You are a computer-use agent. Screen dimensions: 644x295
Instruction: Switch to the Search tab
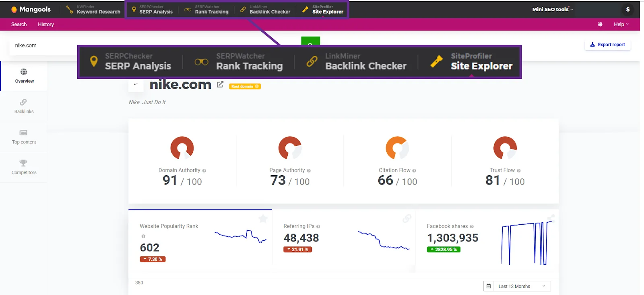[x=19, y=25]
